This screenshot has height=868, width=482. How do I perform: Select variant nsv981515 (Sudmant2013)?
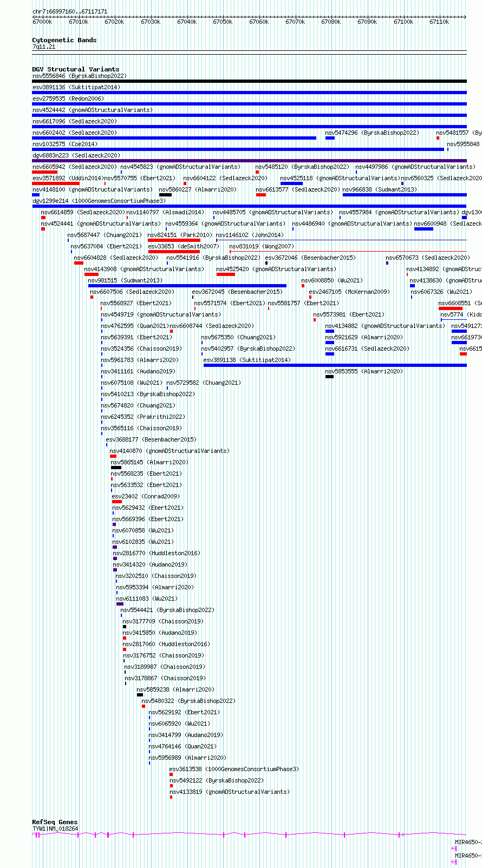pos(125,280)
